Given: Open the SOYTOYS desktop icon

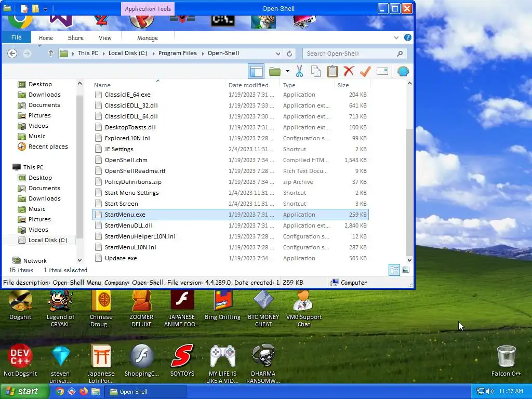Looking at the screenshot, I should click(182, 361).
